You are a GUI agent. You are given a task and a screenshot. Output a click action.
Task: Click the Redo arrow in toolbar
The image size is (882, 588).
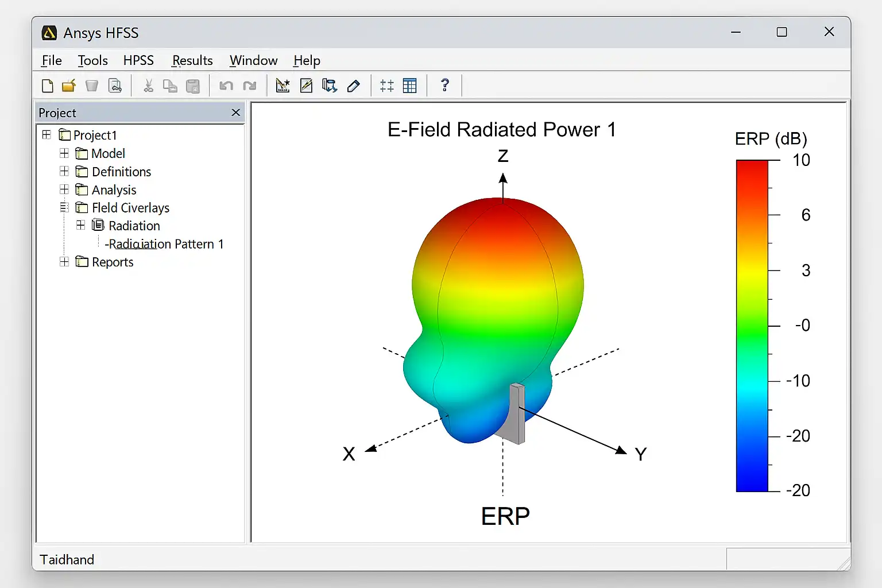[x=250, y=86]
